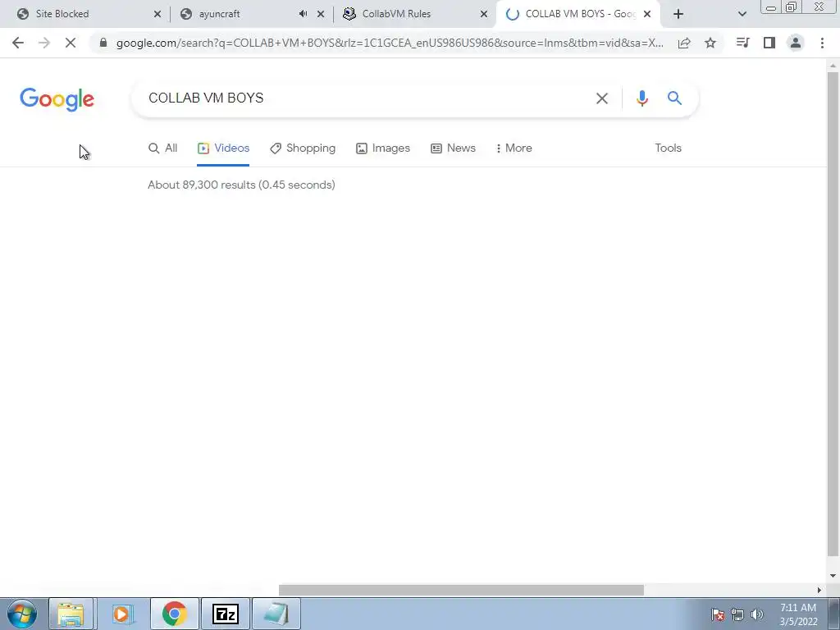840x630 pixels.
Task: Click the About 89,300 results text
Action: coord(242,185)
